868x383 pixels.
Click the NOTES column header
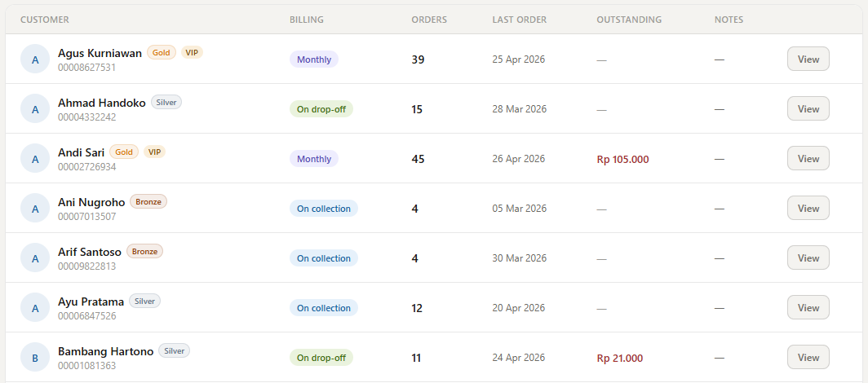pyautogui.click(x=729, y=20)
